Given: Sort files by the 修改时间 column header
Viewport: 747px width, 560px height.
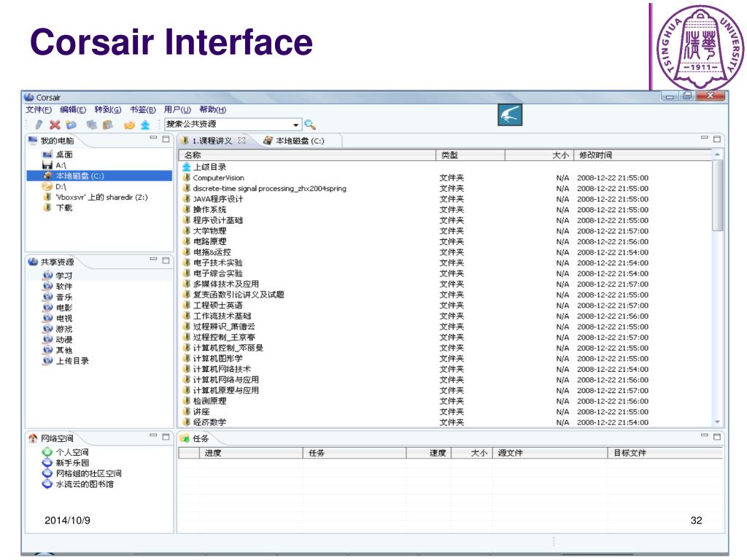Looking at the screenshot, I should pos(643,155).
